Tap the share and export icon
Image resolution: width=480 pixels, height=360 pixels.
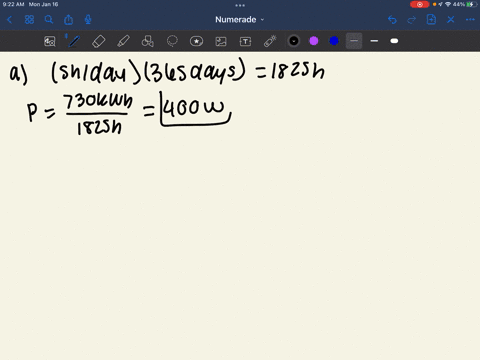coord(68,20)
